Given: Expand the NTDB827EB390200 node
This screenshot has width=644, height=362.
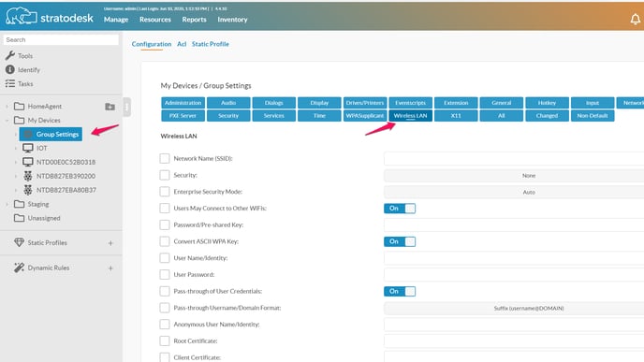Looking at the screenshot, I should click(x=16, y=176).
